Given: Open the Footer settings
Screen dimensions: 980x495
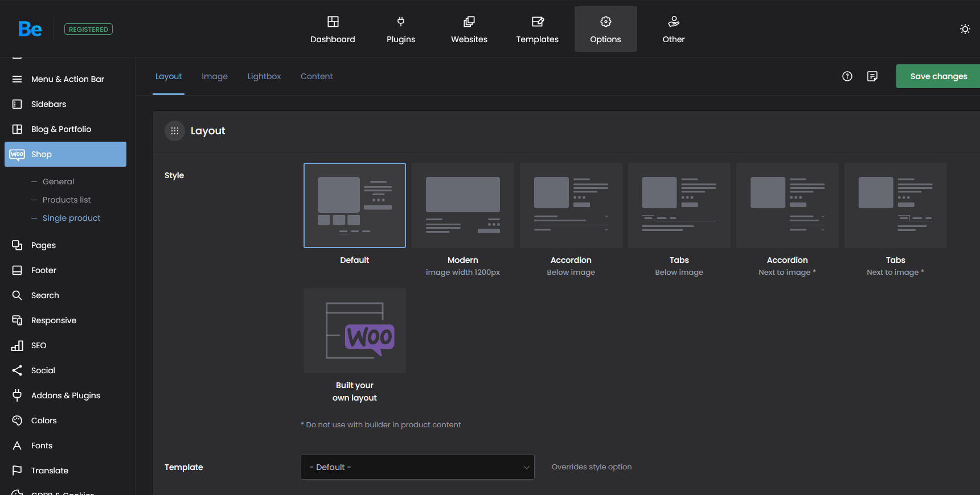Looking at the screenshot, I should pos(65,270).
